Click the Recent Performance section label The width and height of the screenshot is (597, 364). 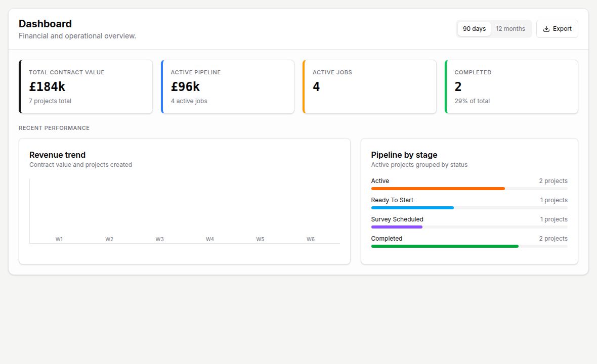(54, 128)
